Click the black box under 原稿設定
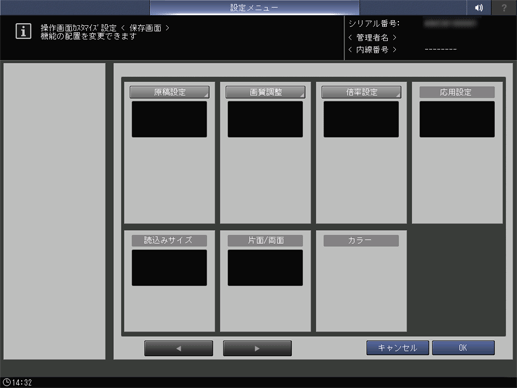Image resolution: width=517 pixels, height=388 pixels. [169, 119]
